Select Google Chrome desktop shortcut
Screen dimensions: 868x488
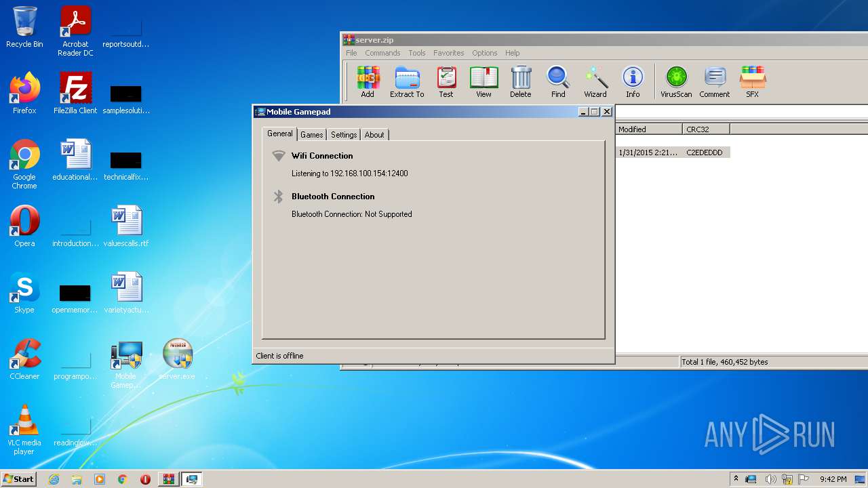tap(24, 164)
